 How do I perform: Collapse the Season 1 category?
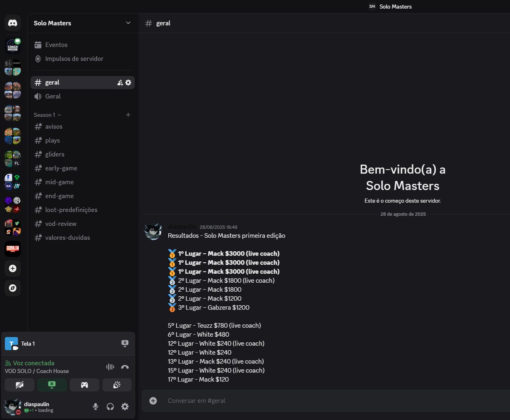tap(47, 115)
